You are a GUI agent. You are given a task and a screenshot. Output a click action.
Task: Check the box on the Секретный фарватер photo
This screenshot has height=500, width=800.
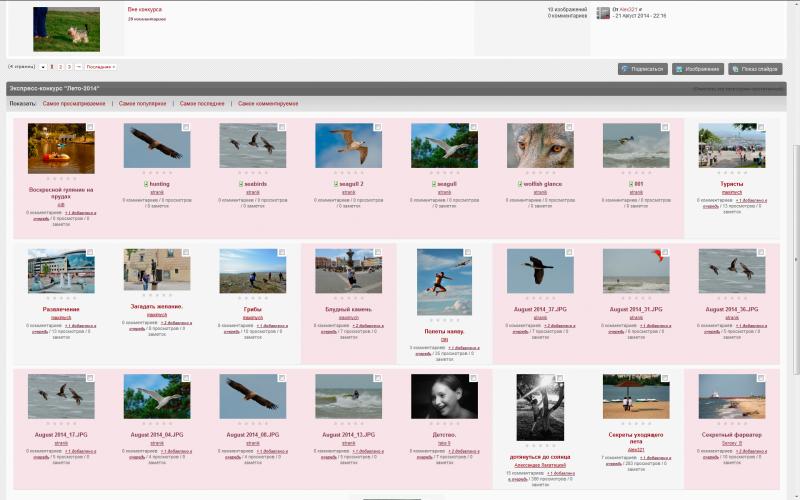click(x=761, y=378)
